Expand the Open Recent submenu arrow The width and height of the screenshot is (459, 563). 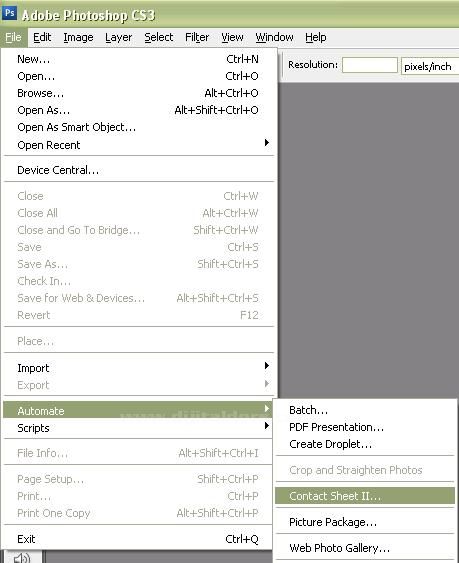coord(266,143)
